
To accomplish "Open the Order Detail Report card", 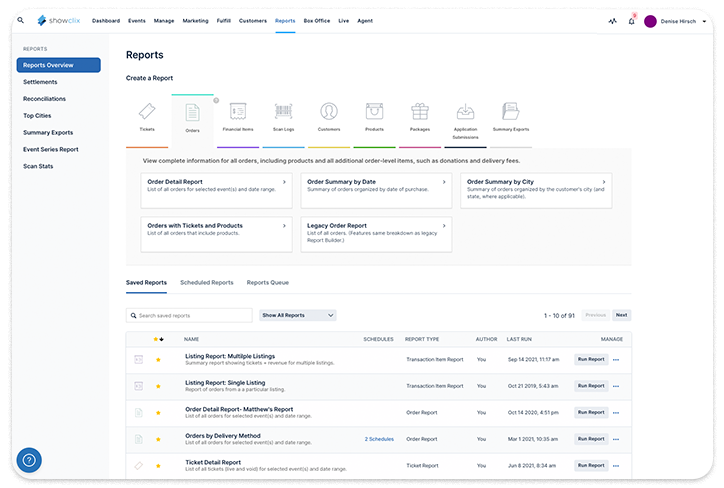I will coord(216,190).
